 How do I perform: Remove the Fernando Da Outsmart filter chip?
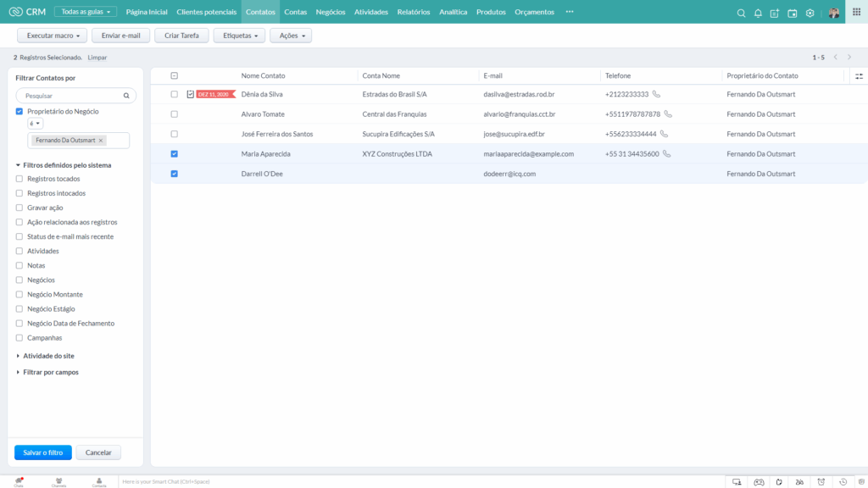(101, 141)
